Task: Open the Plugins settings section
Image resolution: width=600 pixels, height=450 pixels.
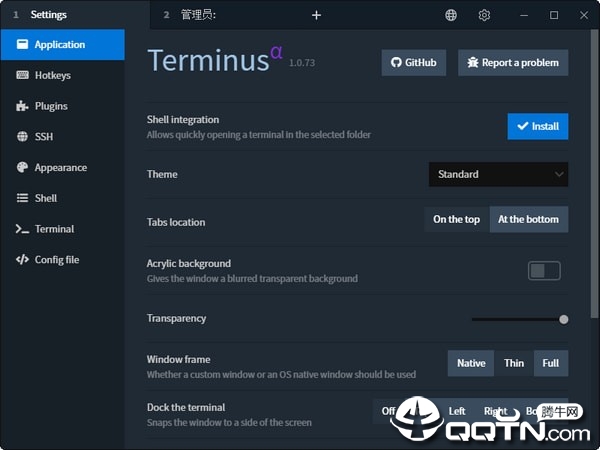Action: (63, 106)
